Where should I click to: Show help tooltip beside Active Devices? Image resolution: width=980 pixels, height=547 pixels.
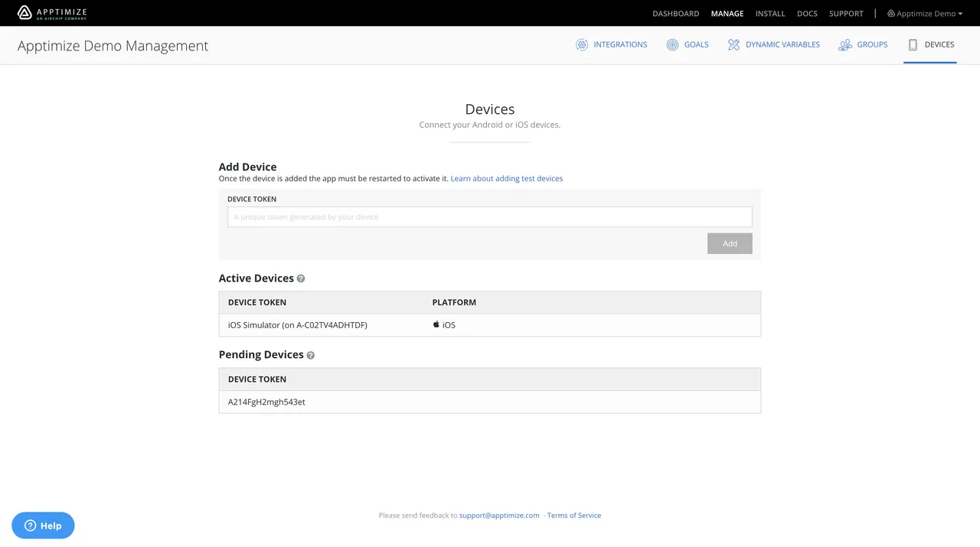[301, 278]
